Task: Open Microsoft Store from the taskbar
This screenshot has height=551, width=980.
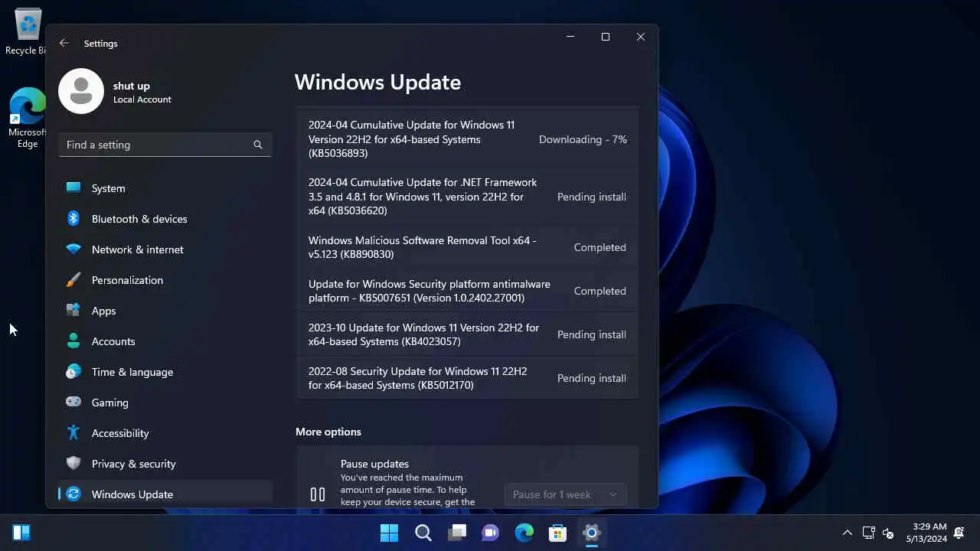Action: tap(558, 533)
